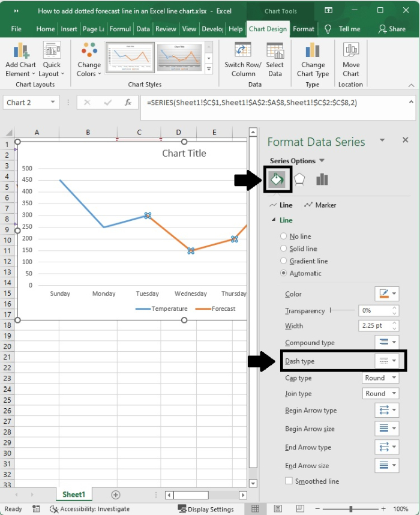Open the Dash type dropdown
This screenshot has height=515, width=420.
387,361
